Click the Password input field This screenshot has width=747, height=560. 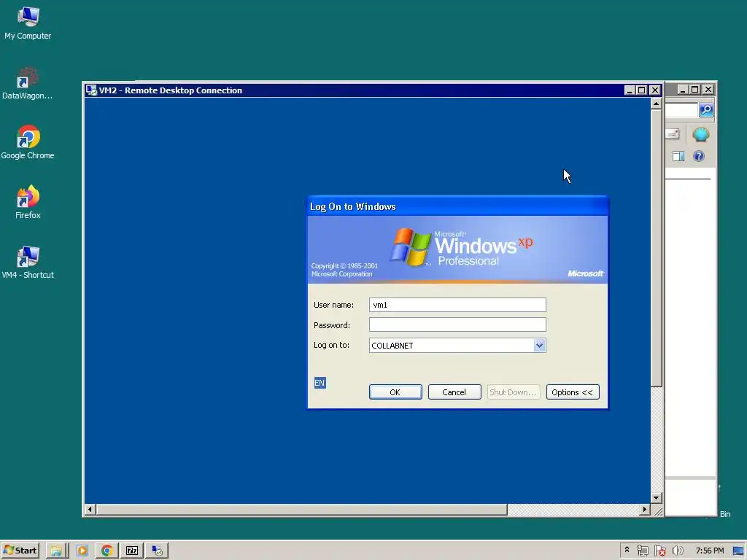(457, 324)
